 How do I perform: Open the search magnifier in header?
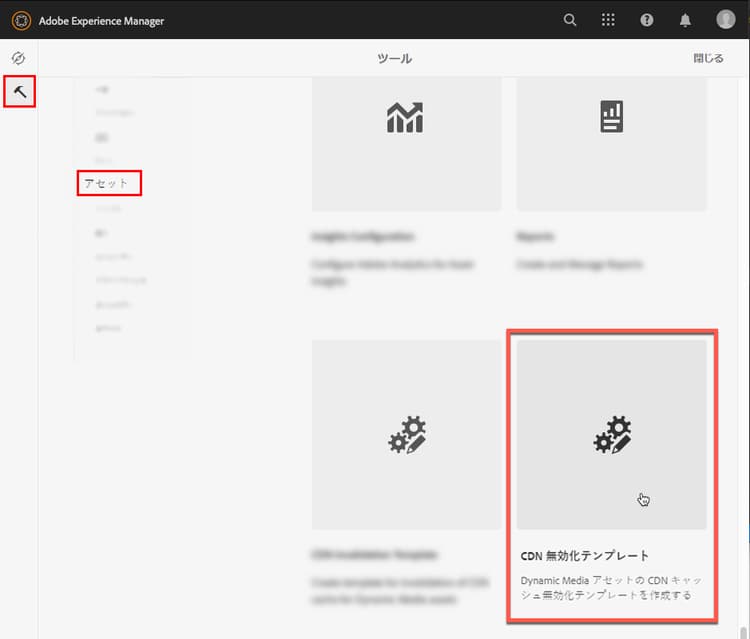click(x=570, y=20)
